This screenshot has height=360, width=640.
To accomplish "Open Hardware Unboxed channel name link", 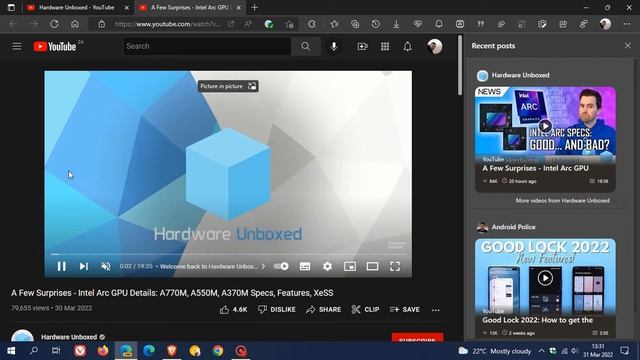I will pos(69,337).
